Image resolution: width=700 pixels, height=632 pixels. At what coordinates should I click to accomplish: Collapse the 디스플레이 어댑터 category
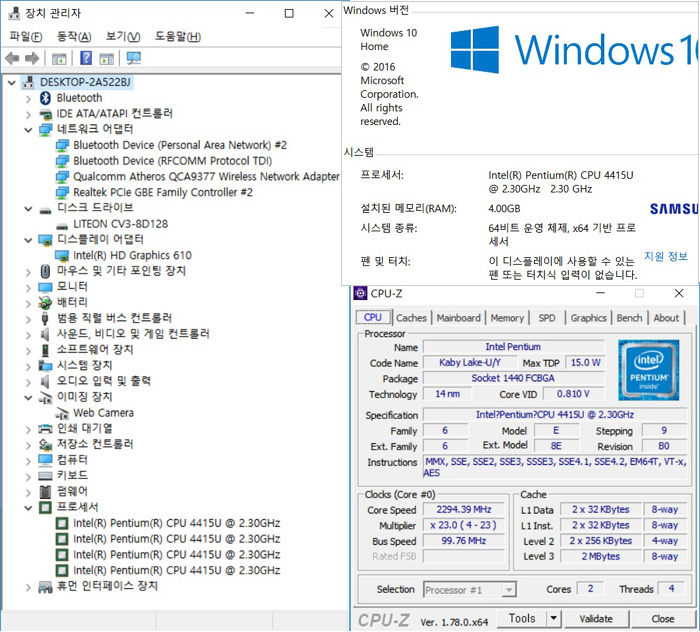[28, 240]
